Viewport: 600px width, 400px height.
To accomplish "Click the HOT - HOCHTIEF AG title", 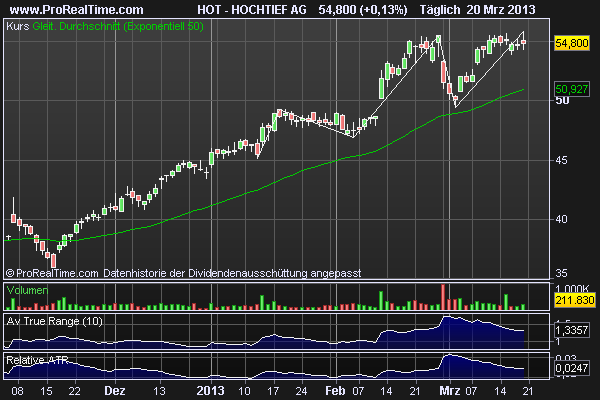I will click(252, 9).
